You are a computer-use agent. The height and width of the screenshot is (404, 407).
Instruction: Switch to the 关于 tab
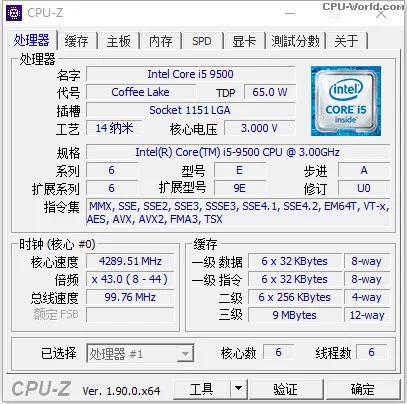click(346, 41)
